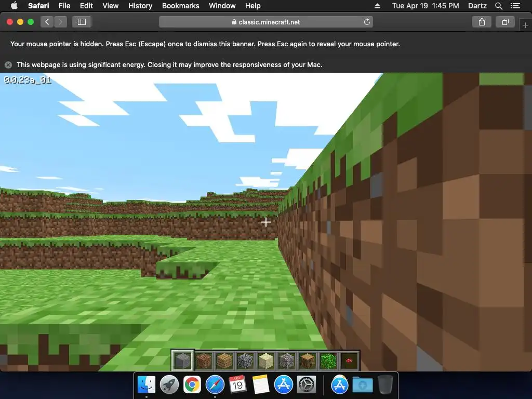The width and height of the screenshot is (532, 399).
Task: Open the History menu
Action: (x=140, y=6)
